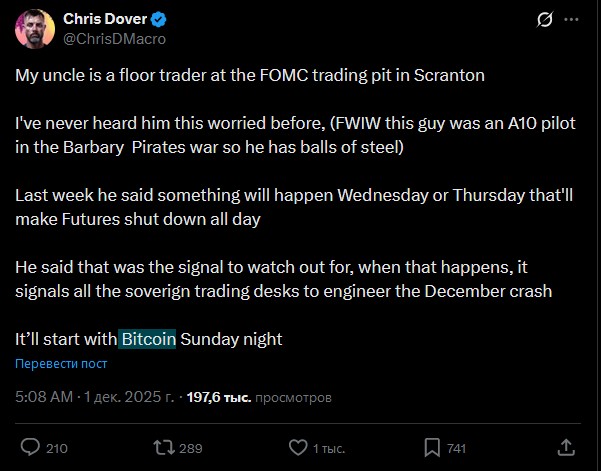Viewport: 601px width, 471px height.
Task: Open the Chris Dover display name
Action: pyautogui.click(x=104, y=19)
